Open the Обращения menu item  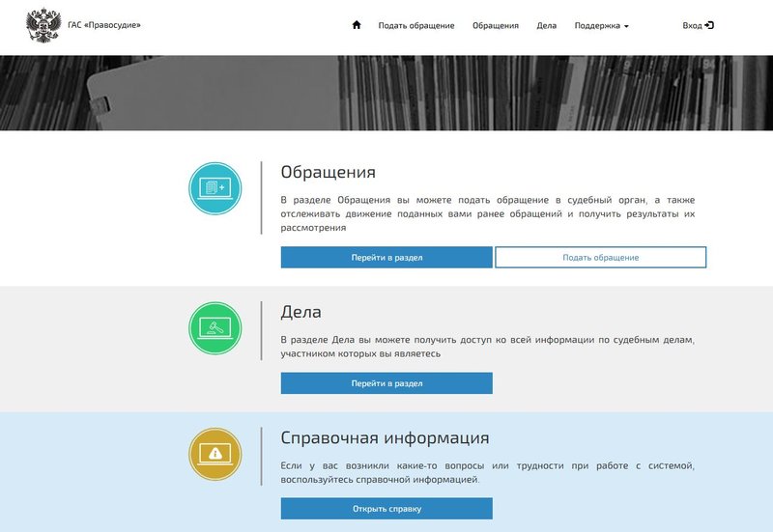pyautogui.click(x=496, y=26)
